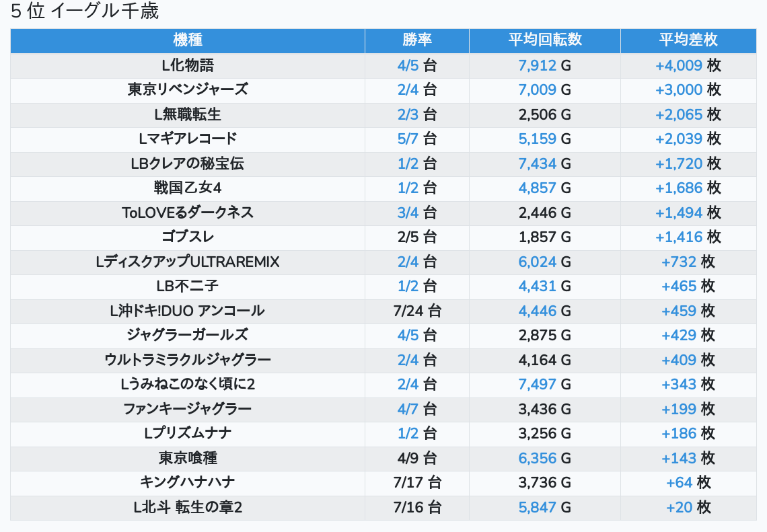The height and width of the screenshot is (532, 767).
Task: Click the 機種 column header
Action: [x=188, y=40]
